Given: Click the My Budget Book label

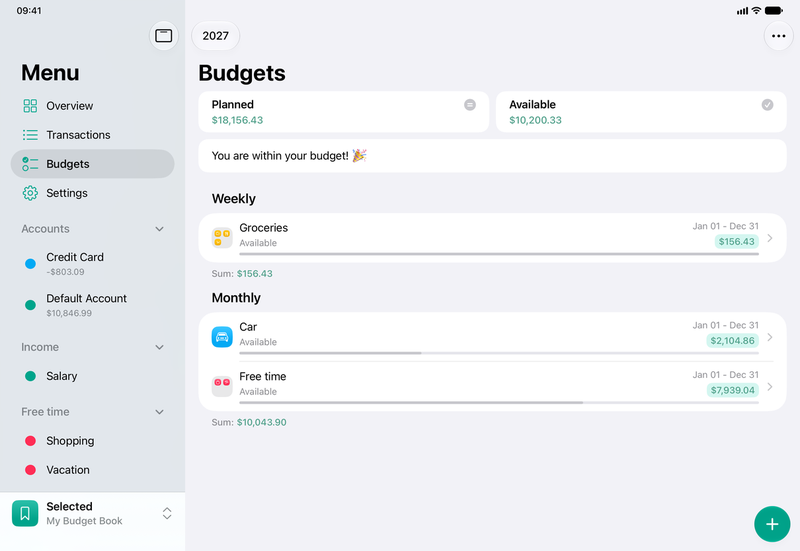Looking at the screenshot, I should [84, 521].
